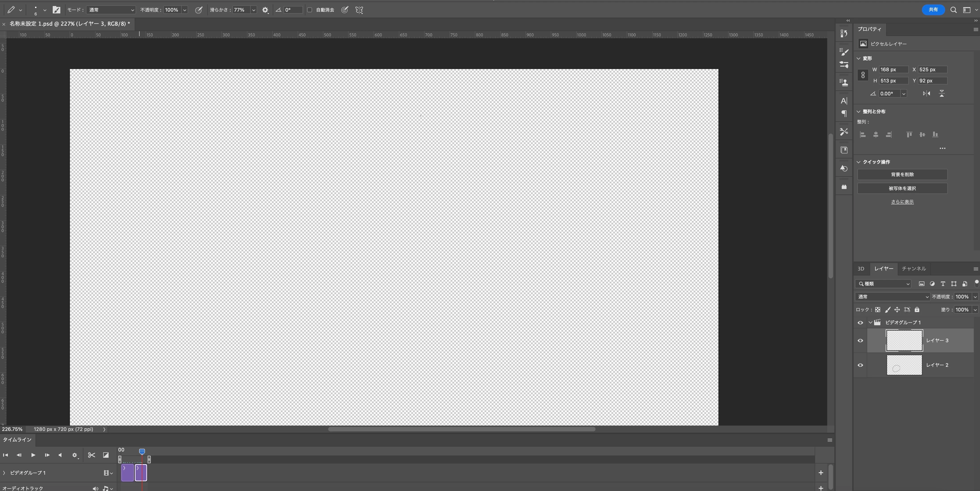The image size is (980, 491).
Task: Click the さらに表示 link
Action: (902, 202)
